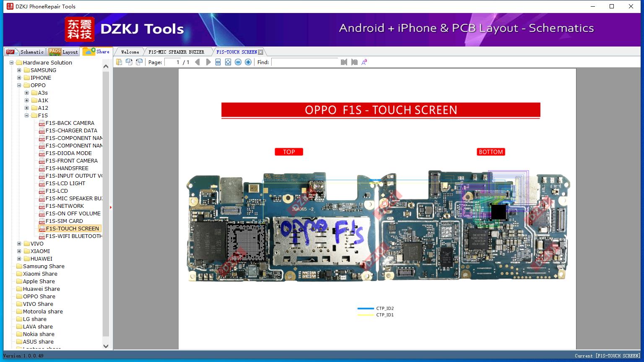Expand the VIVO folder
Screen dimensions: 644x362
[x=19, y=244]
